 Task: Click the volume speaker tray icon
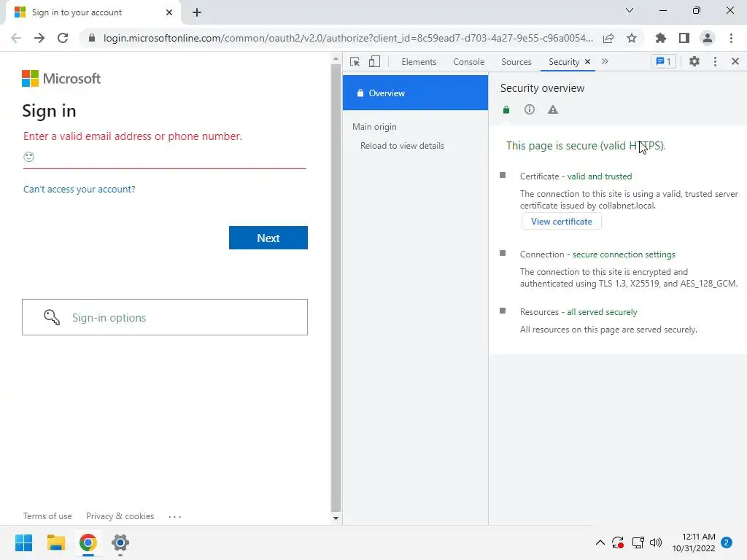(x=656, y=542)
